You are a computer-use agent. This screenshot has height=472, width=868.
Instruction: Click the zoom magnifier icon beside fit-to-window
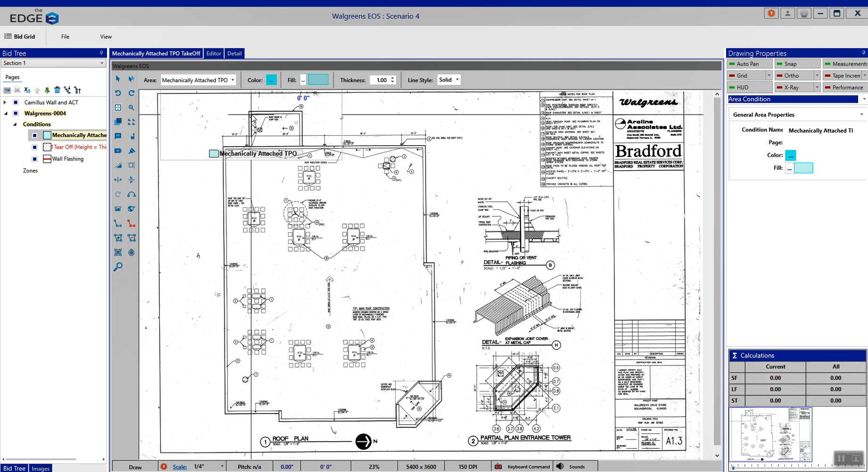tap(132, 108)
